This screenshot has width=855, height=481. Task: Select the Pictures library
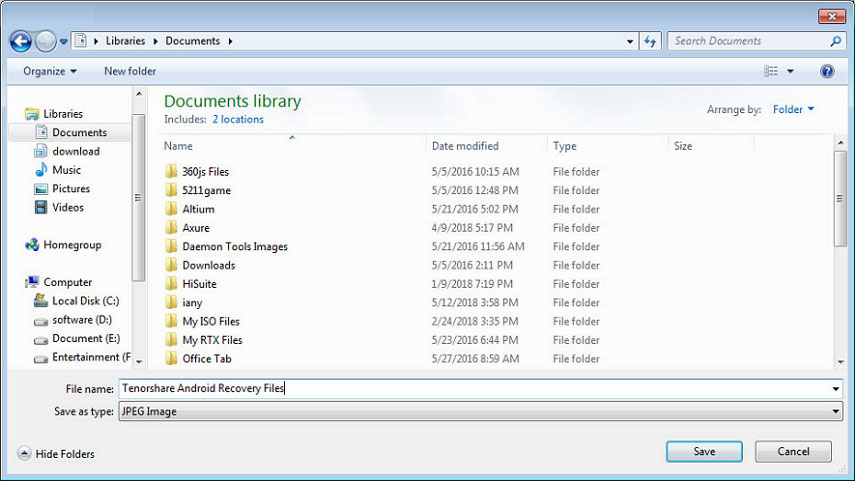pos(62,189)
